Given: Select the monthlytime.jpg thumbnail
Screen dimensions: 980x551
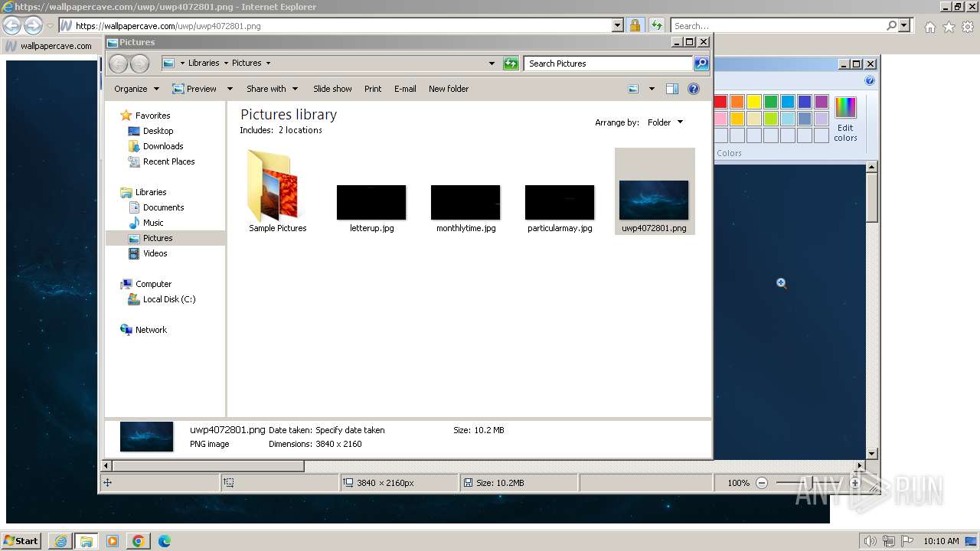Looking at the screenshot, I should click(465, 203).
